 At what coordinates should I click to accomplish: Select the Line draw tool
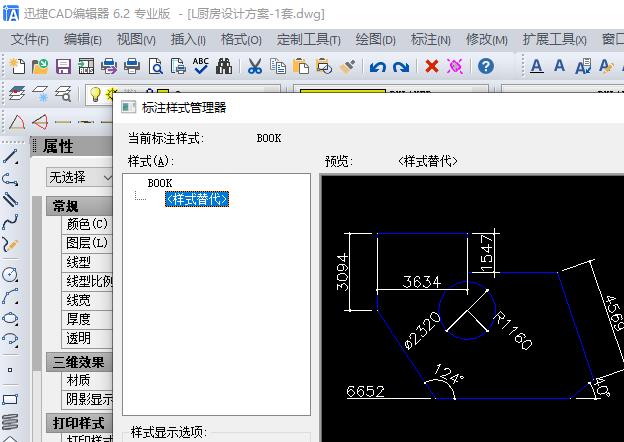tap(10, 157)
